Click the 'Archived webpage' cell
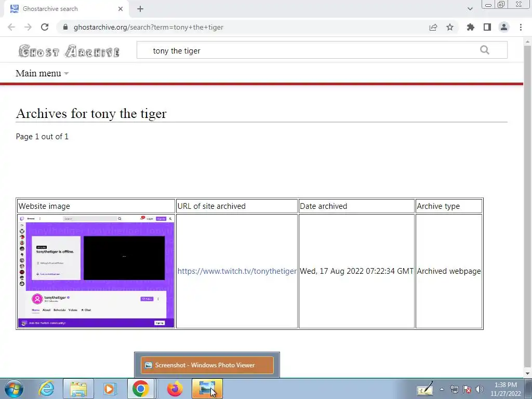 click(x=448, y=271)
